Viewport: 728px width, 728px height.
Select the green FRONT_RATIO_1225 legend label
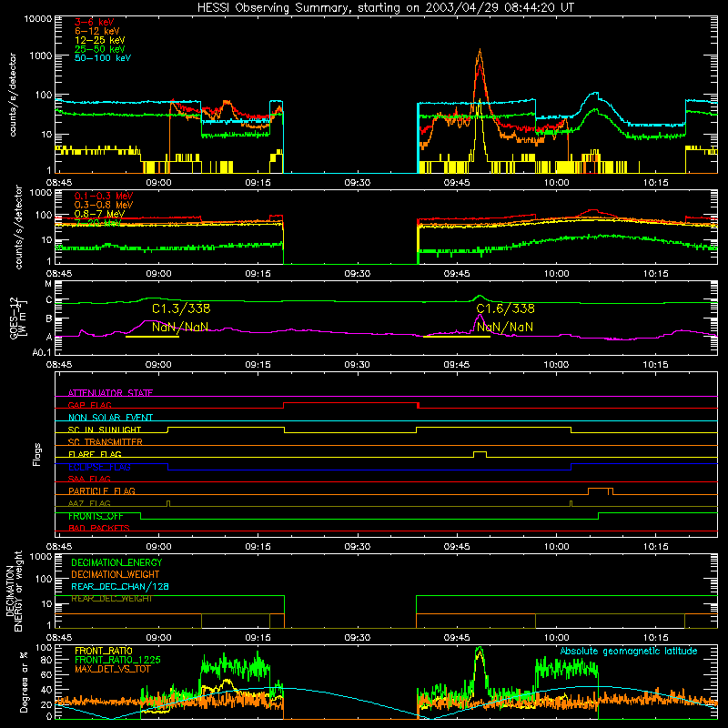click(x=117, y=660)
